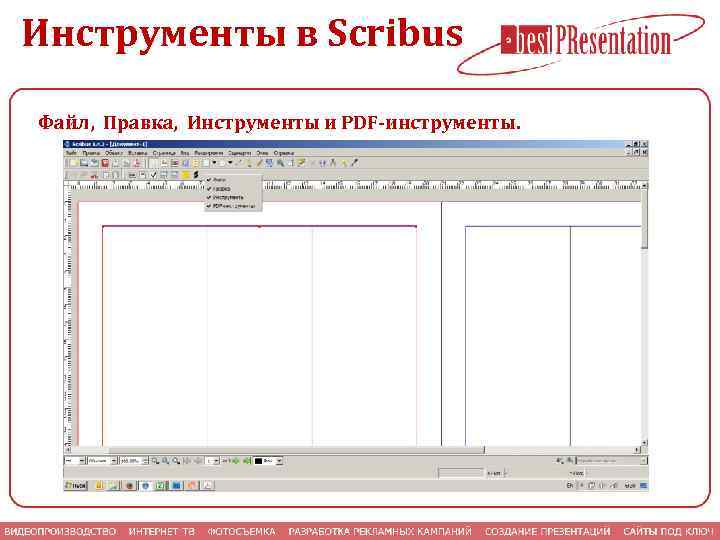
Task: Open the Вид menu
Action: point(185,153)
